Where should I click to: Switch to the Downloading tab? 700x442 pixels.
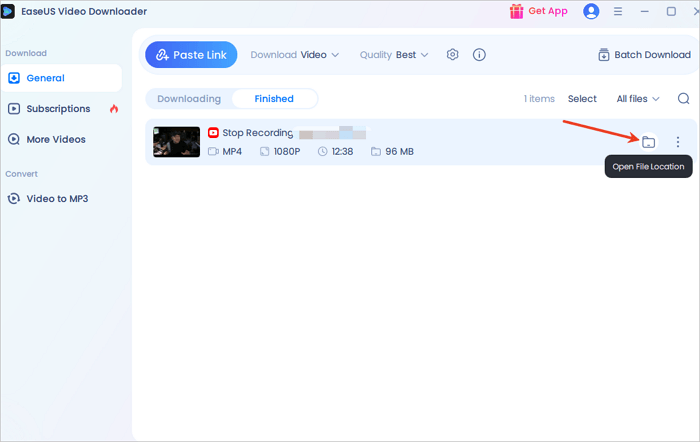click(189, 99)
